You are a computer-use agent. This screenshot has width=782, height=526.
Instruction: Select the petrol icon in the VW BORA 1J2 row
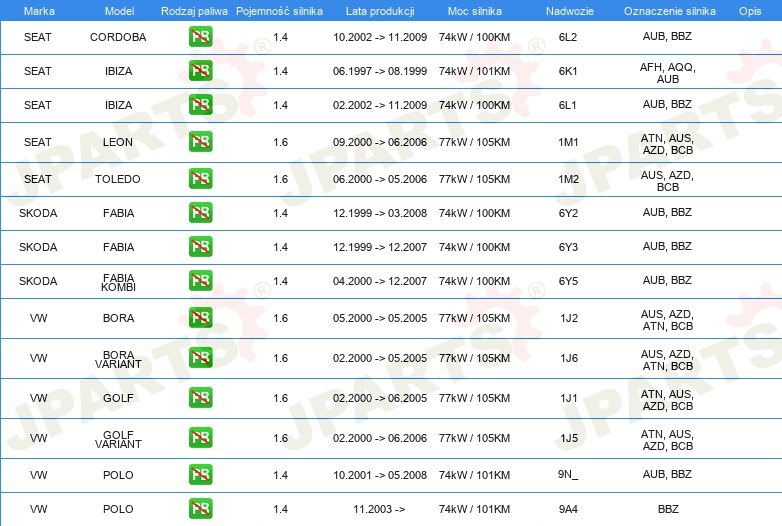[x=200, y=318]
